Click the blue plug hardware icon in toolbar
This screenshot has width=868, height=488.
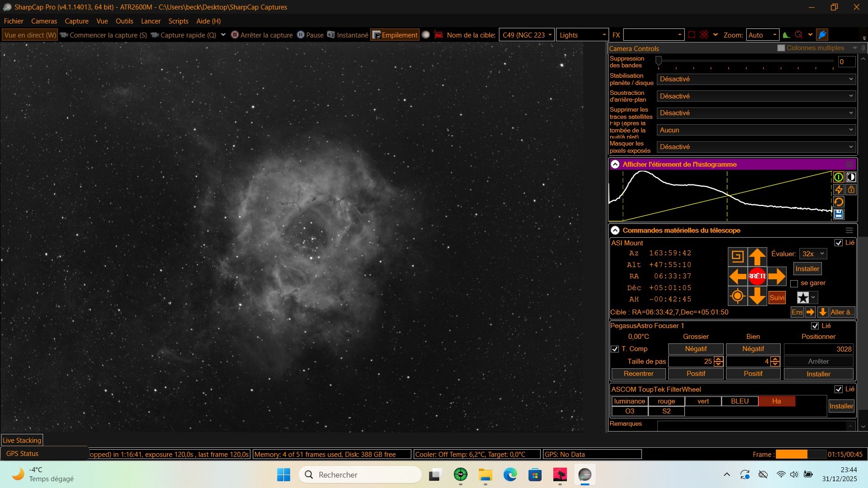[x=823, y=35]
